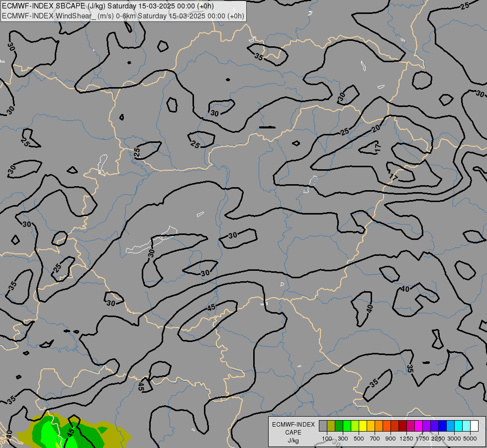Select the dark red swatch left of 1250
Screen dimensions: 487x448
click(x=403, y=426)
